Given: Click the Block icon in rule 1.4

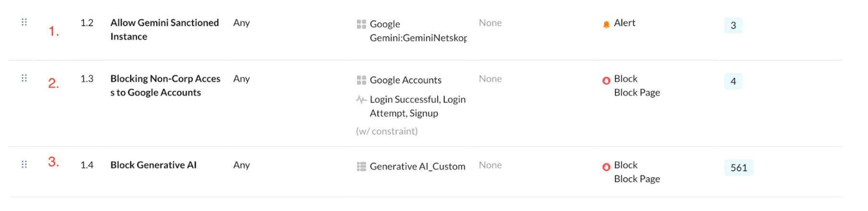Looking at the screenshot, I should click(606, 167).
